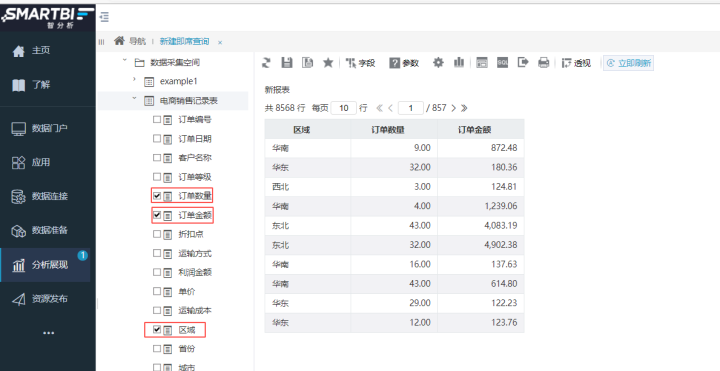Check the 订单等级 field checkbox
The width and height of the screenshot is (720, 371).
(157, 176)
